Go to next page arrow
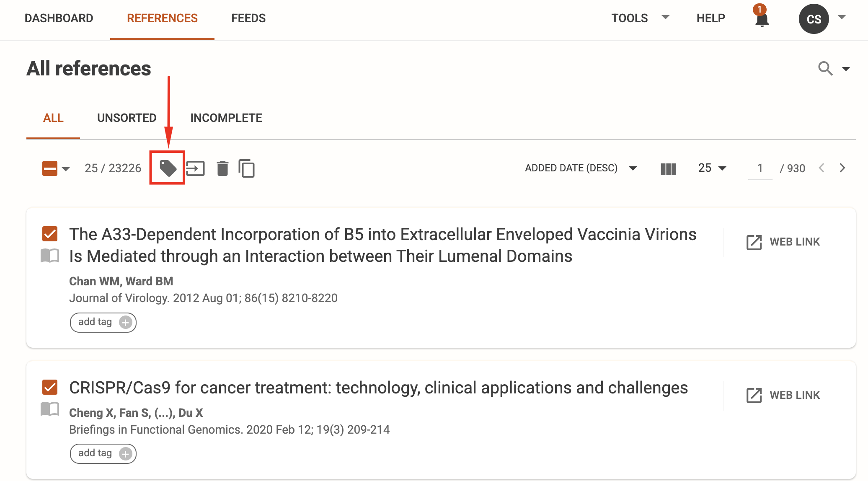Image resolution: width=868 pixels, height=481 pixels. tap(842, 168)
